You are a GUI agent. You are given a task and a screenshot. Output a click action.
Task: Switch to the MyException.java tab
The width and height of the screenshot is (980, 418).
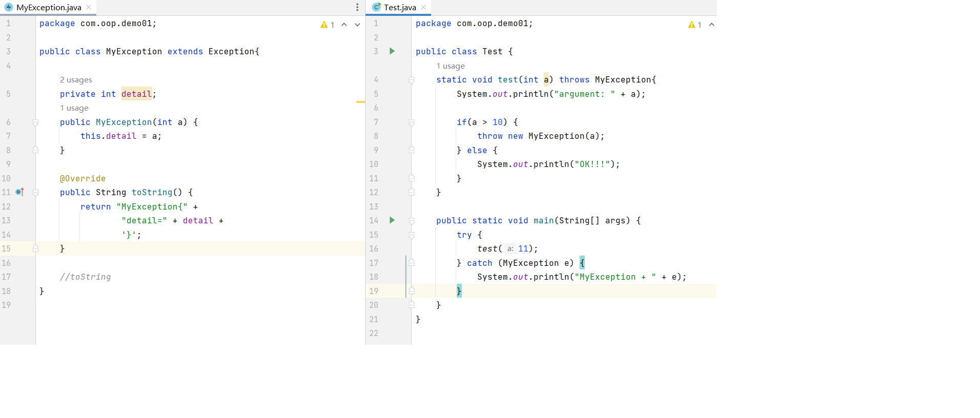click(x=49, y=8)
